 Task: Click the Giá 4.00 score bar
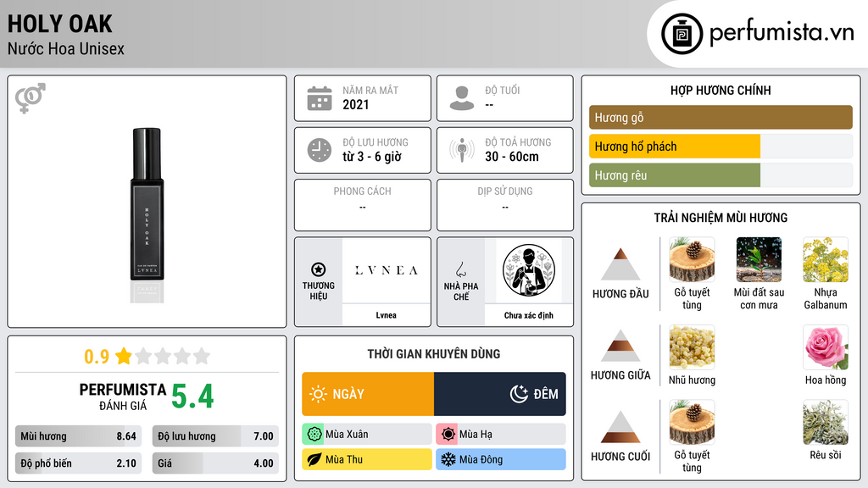click(215, 463)
